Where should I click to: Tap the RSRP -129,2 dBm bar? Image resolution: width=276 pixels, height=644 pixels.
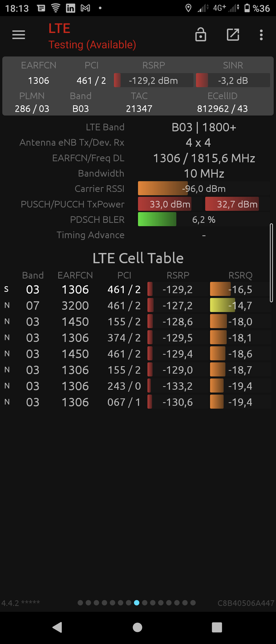[154, 80]
